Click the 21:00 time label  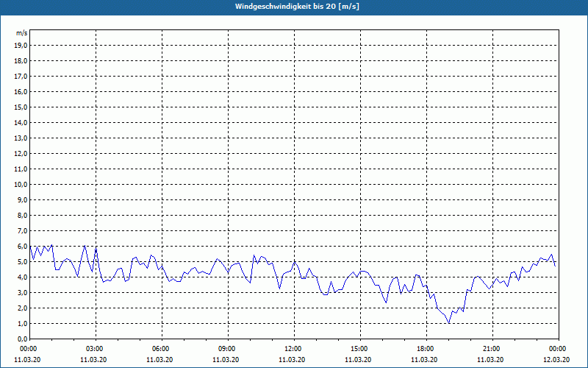tap(492, 349)
